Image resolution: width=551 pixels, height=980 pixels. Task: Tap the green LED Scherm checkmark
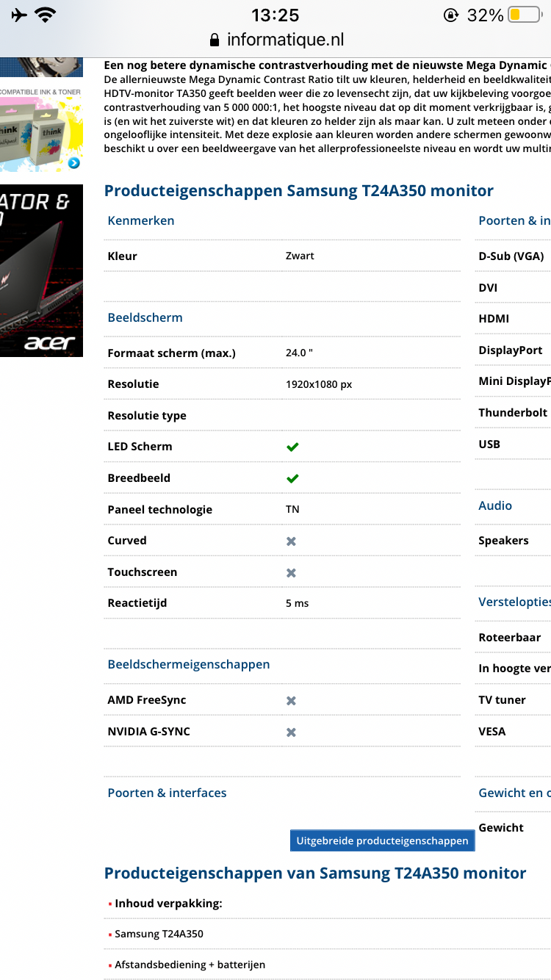[292, 447]
